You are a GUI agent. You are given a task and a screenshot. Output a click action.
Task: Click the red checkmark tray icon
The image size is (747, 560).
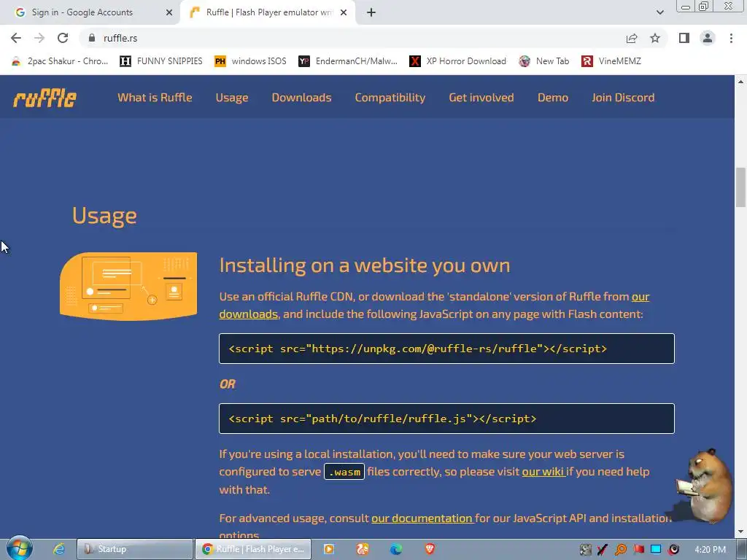click(603, 550)
